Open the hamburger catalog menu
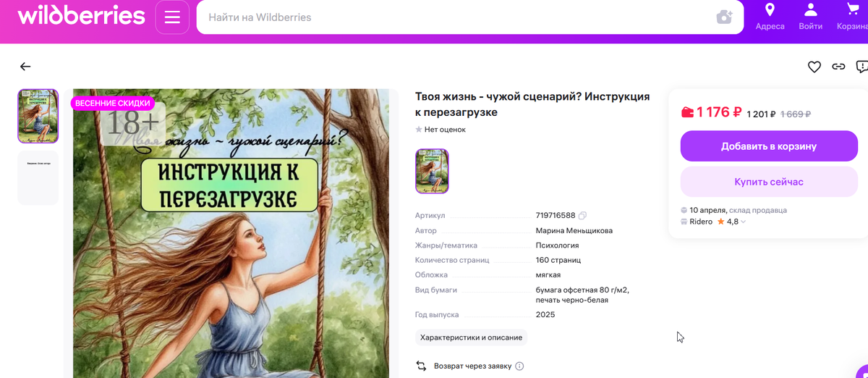The height and width of the screenshot is (378, 868). (x=172, y=17)
